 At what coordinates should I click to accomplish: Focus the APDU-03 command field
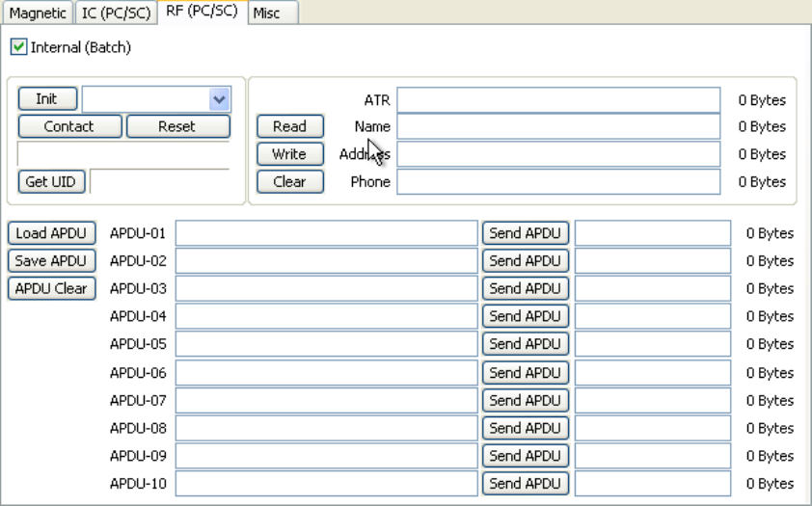coord(326,288)
